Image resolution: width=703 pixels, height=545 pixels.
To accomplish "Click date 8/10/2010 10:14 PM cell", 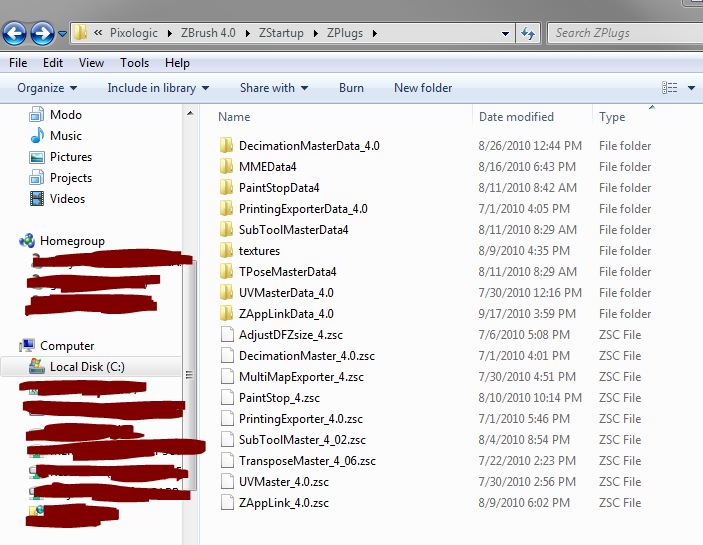I will 530,398.
